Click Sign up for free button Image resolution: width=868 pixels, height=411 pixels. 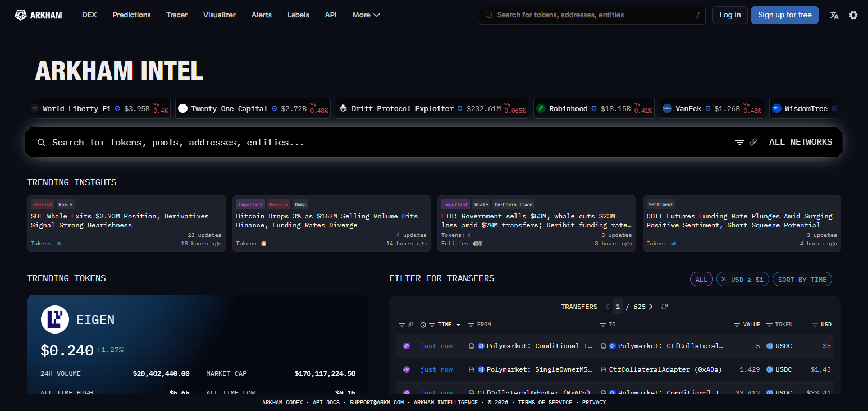tap(785, 15)
